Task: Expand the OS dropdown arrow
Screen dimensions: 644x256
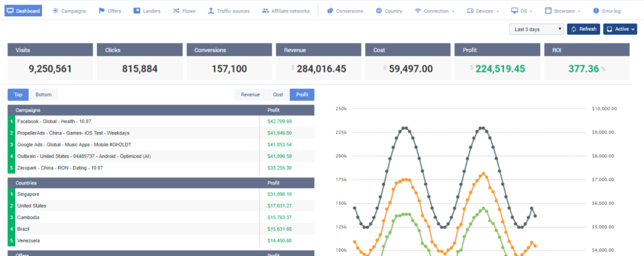Action: [531, 11]
